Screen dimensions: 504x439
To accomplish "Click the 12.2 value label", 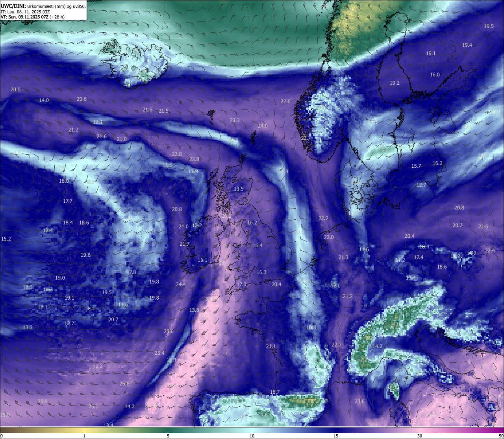I will (x=197, y=226).
